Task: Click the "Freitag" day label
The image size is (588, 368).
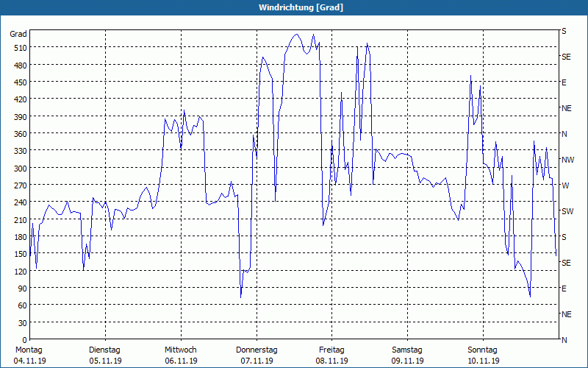Action: (331, 350)
